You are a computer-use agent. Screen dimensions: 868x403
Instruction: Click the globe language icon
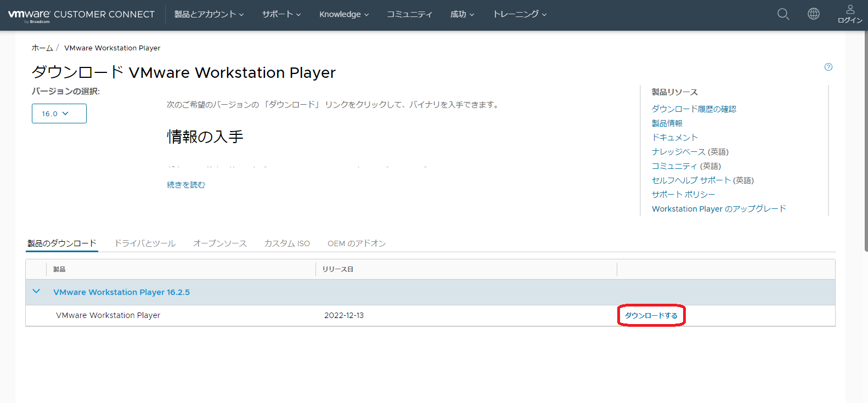(x=814, y=14)
